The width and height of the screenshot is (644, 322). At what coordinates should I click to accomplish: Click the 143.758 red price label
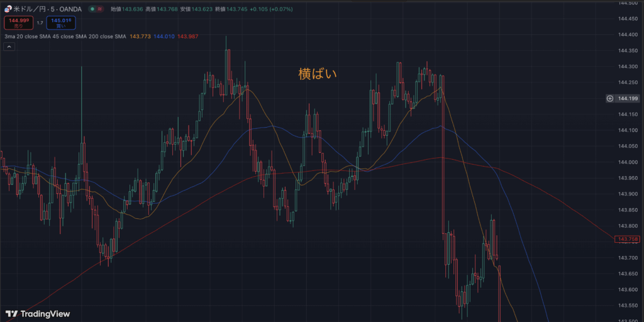pyautogui.click(x=628, y=239)
